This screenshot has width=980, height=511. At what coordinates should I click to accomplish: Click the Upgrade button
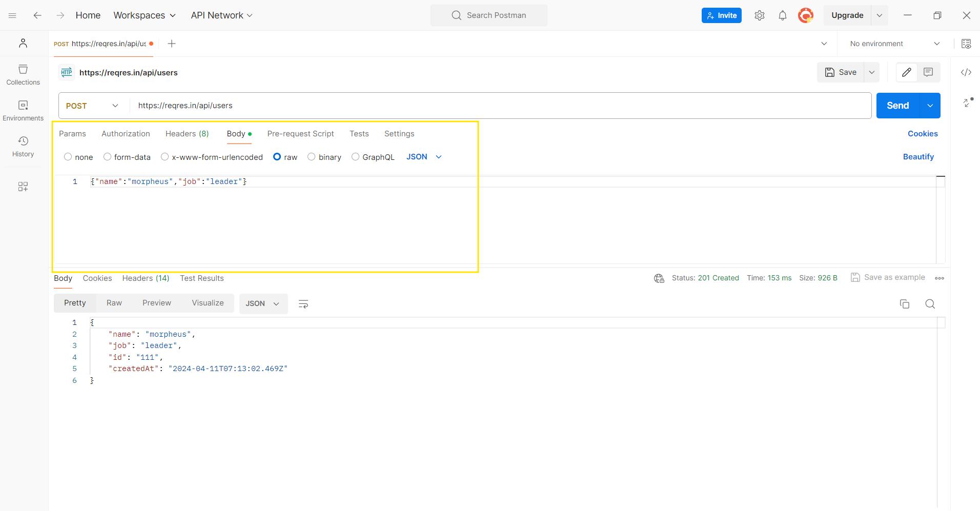point(848,15)
